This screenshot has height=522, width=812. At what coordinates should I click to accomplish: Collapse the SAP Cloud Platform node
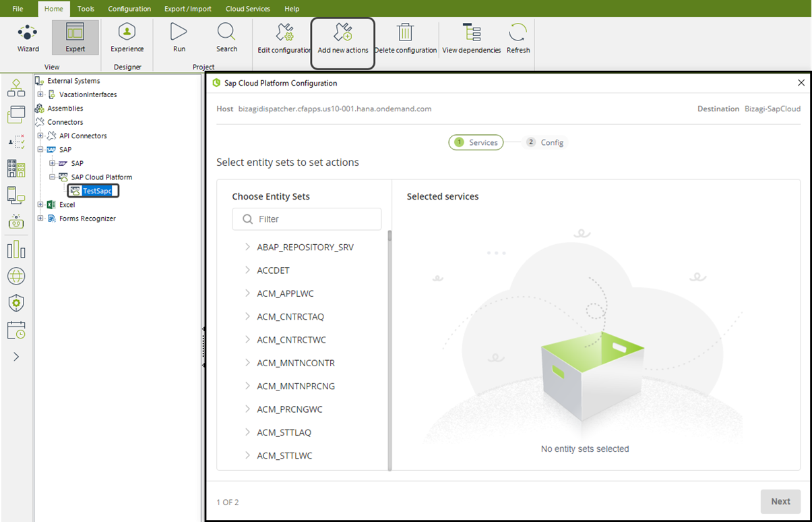[x=53, y=177]
